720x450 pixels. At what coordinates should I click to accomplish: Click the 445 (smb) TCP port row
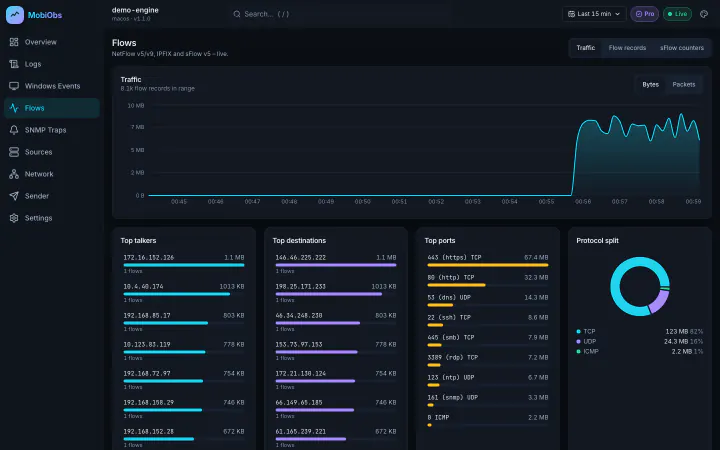point(488,340)
